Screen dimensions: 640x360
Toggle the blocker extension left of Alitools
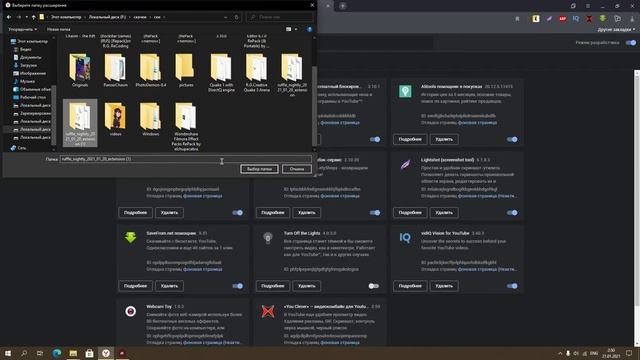(375, 139)
